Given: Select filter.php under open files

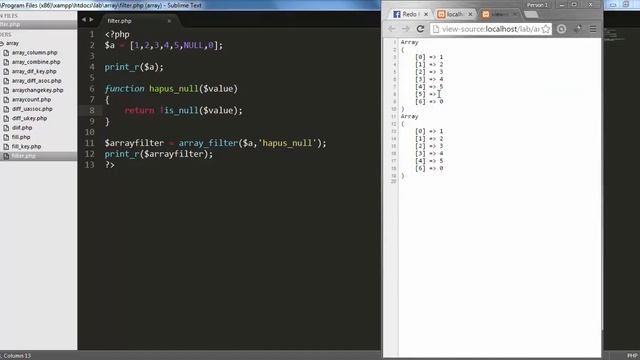Looking at the screenshot, I should (x=10, y=24).
